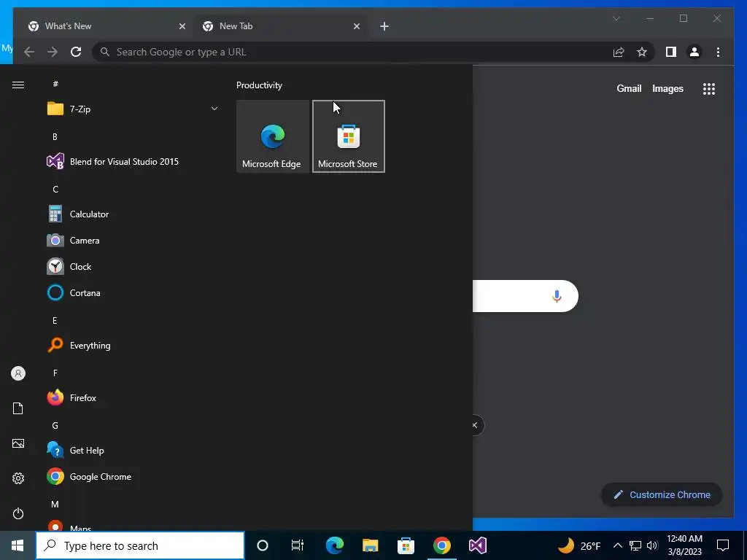Share this page icon in address bar

pyautogui.click(x=619, y=52)
